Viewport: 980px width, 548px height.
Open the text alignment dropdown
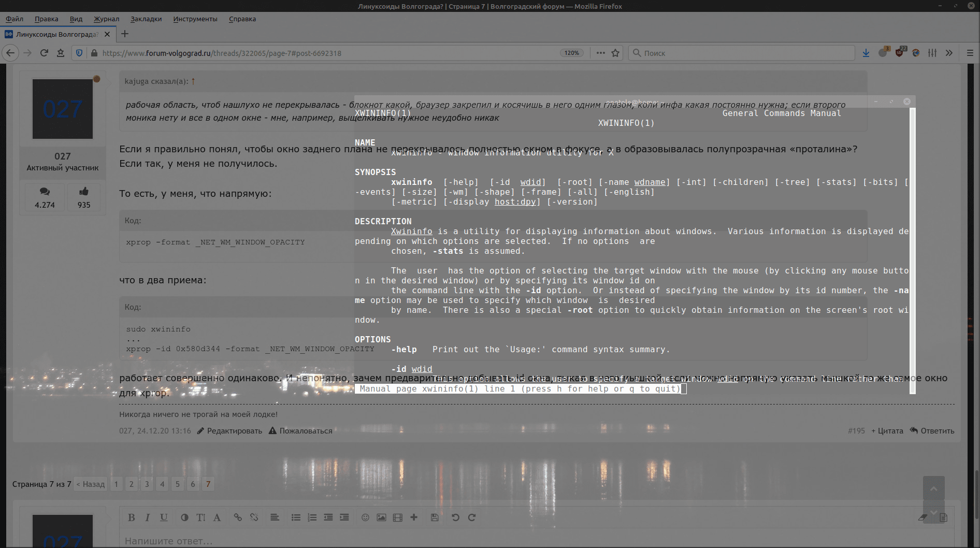click(275, 517)
